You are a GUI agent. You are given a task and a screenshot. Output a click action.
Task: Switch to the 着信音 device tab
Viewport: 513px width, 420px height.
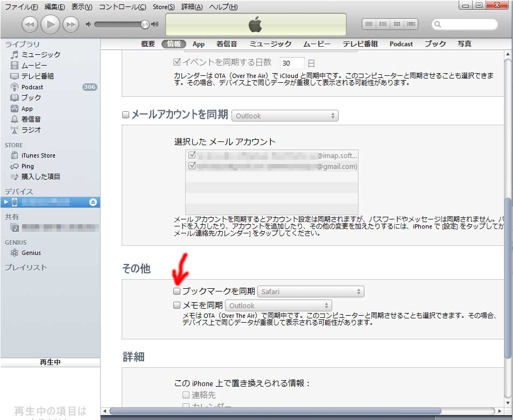coord(227,44)
